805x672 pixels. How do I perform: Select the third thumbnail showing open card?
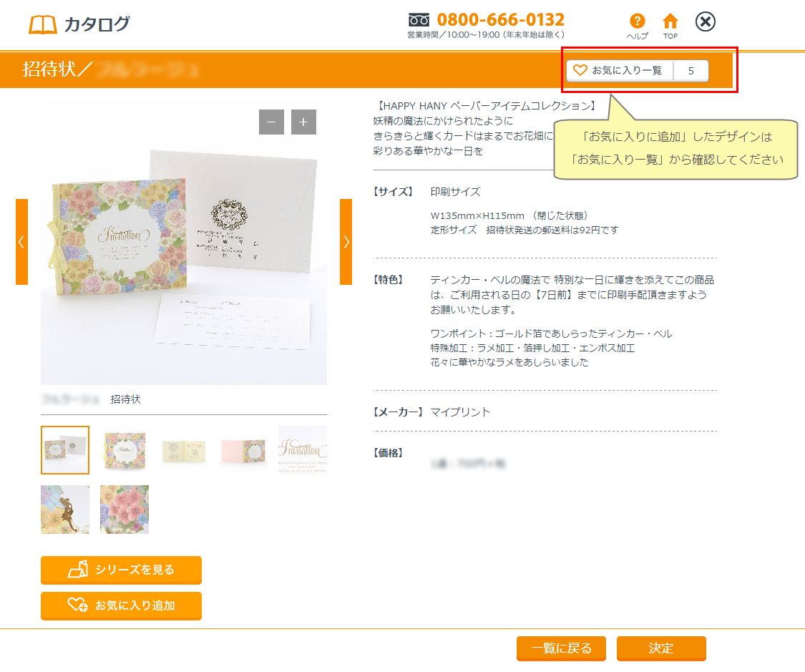coord(184,450)
